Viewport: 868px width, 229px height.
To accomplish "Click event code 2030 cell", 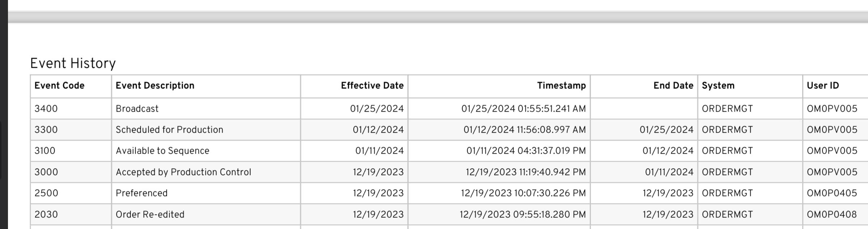I will click(46, 215).
